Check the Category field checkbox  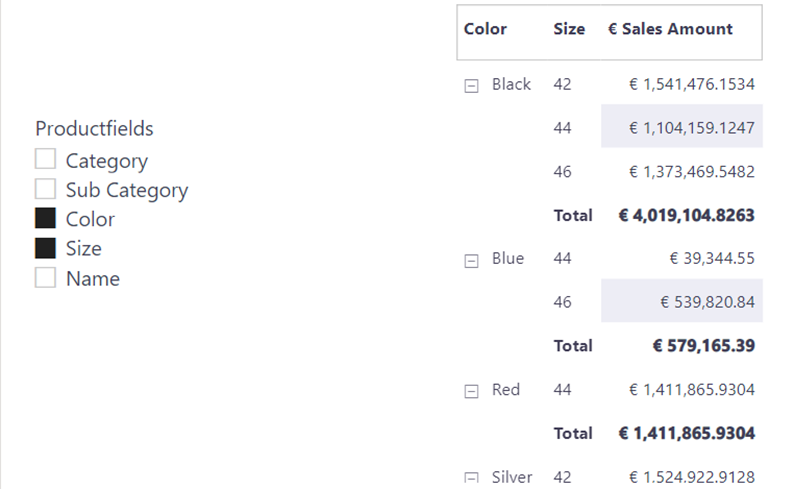(x=45, y=160)
